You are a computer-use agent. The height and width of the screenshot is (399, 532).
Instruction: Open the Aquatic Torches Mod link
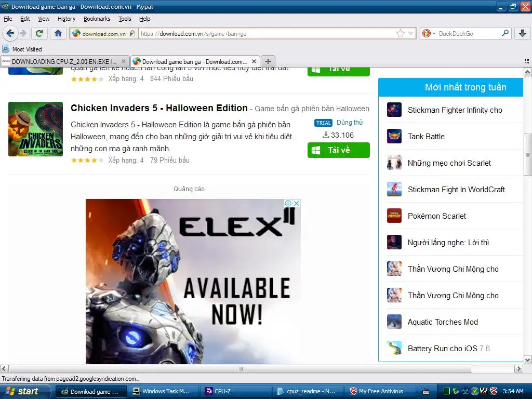click(x=443, y=322)
